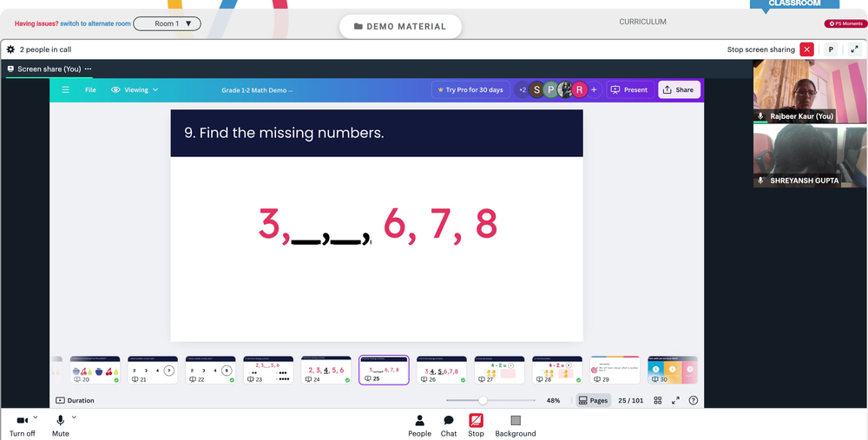Toggle the Pages panel button
868x440 pixels.
[x=593, y=400]
